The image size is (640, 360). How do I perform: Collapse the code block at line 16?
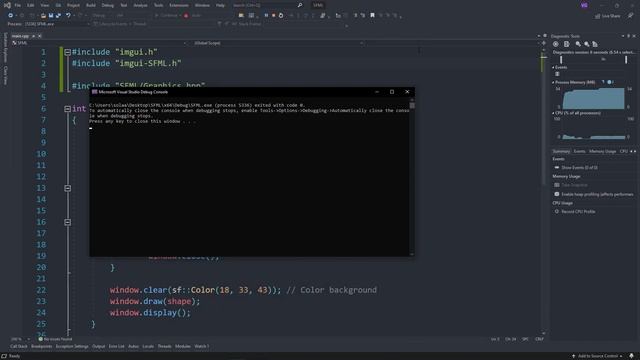67,222
